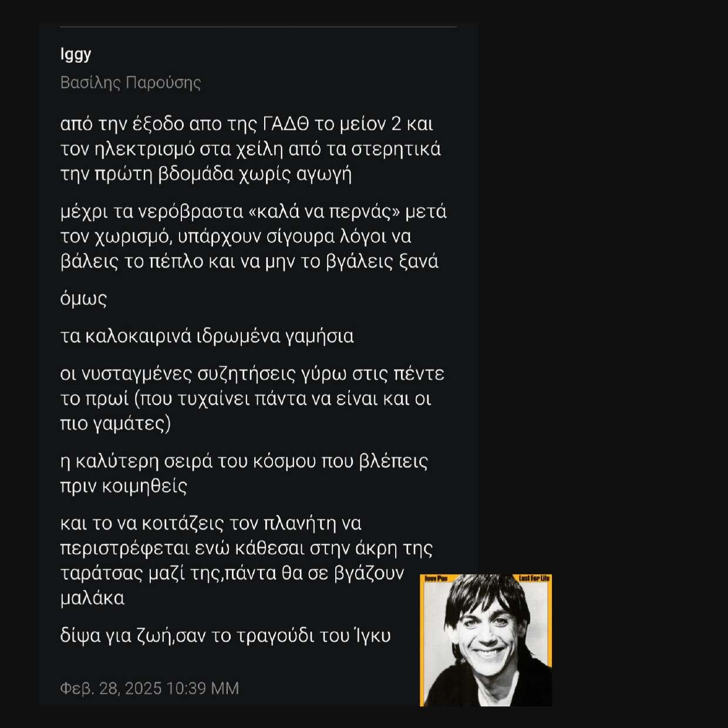This screenshot has height=728, width=728.
Task: Click the divider line above the title
Action: (258, 26)
